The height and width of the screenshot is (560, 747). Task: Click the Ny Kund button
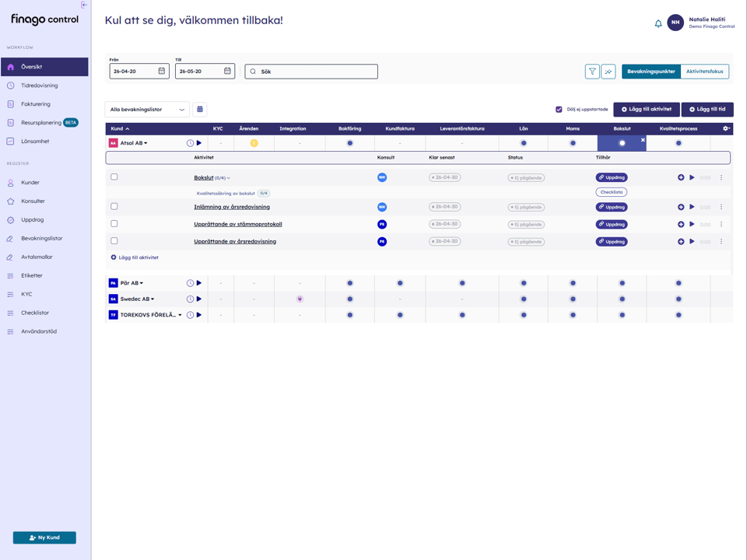(44, 537)
